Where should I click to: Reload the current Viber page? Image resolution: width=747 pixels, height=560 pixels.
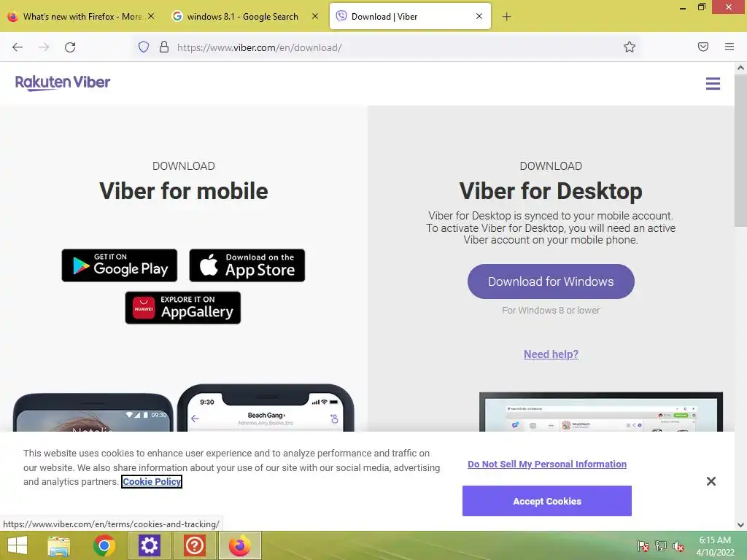70,47
